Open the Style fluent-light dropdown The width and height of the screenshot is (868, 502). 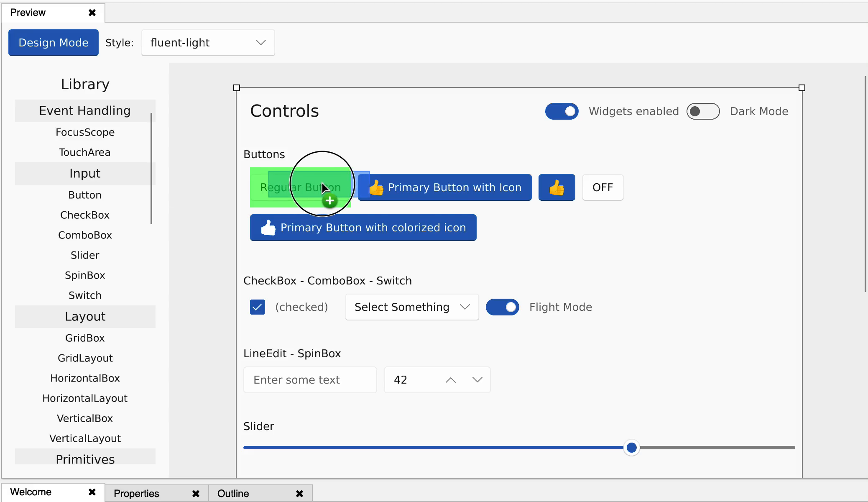[x=208, y=43]
